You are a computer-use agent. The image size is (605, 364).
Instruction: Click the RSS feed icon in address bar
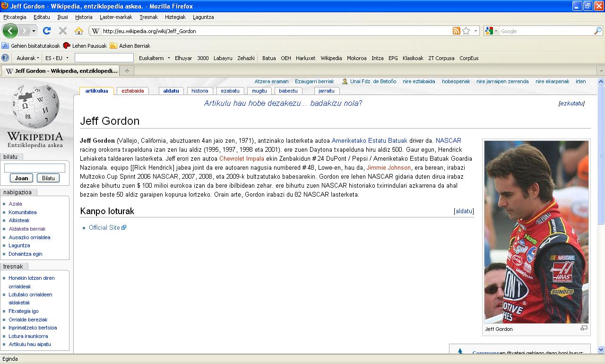456,31
